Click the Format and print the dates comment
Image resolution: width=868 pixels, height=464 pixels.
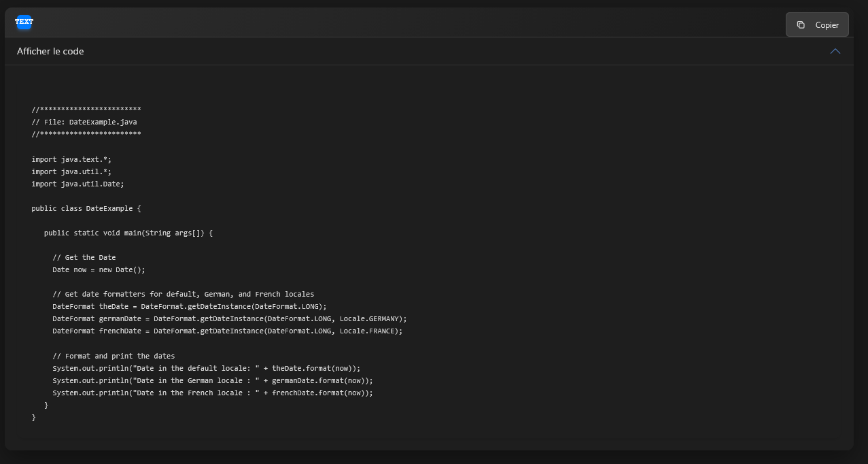(x=114, y=357)
